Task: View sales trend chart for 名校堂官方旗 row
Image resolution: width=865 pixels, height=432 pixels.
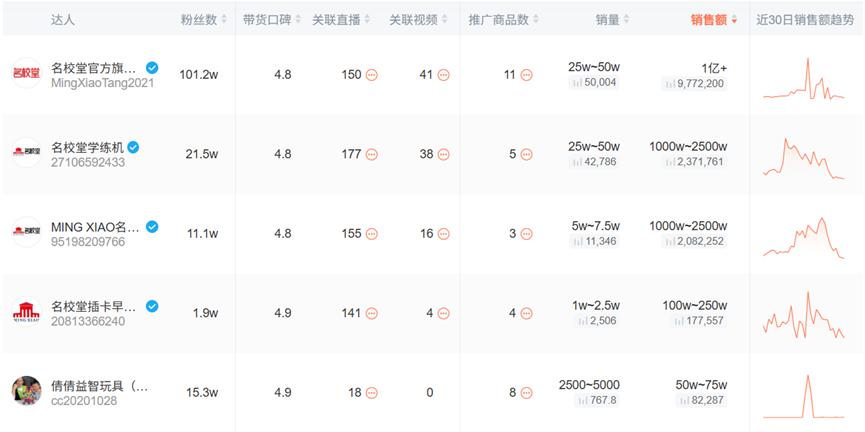Action: point(804,78)
